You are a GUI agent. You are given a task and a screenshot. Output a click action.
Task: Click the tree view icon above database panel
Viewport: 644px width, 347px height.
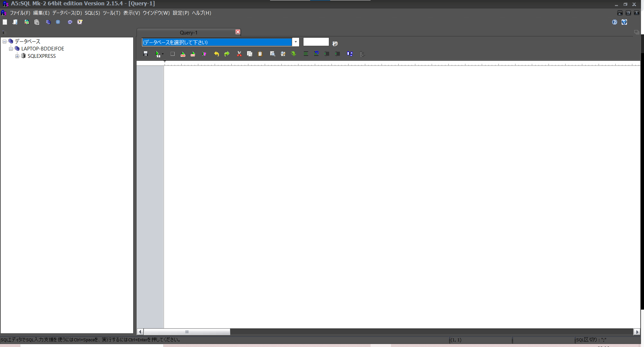4,32
